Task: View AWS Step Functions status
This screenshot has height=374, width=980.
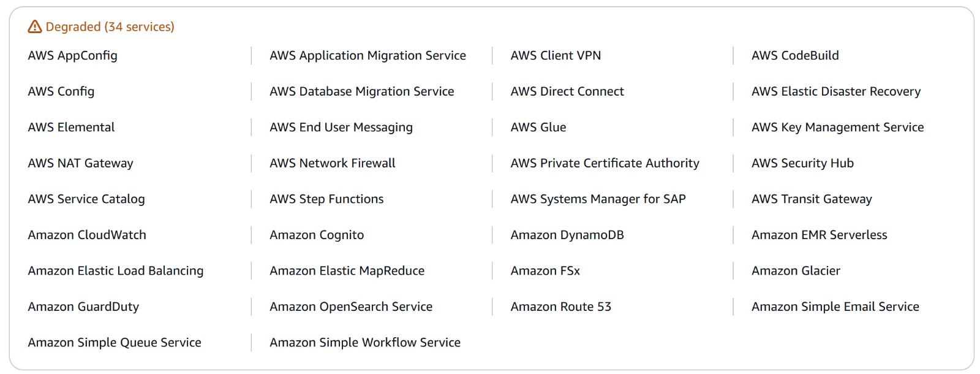Action: (326, 199)
